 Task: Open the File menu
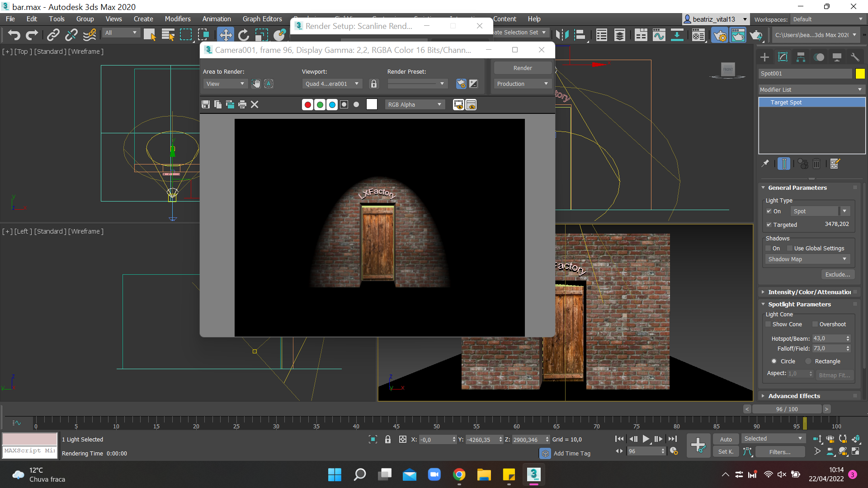coord(10,19)
